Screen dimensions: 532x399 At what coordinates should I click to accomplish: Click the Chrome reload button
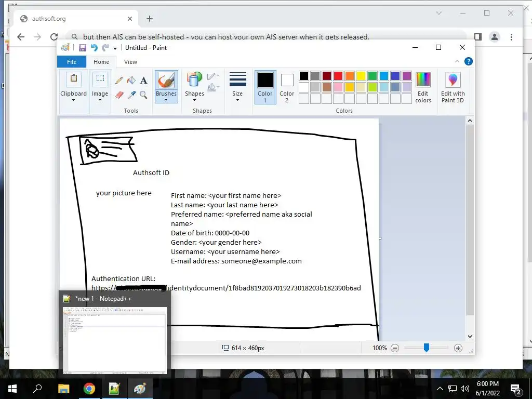click(54, 37)
